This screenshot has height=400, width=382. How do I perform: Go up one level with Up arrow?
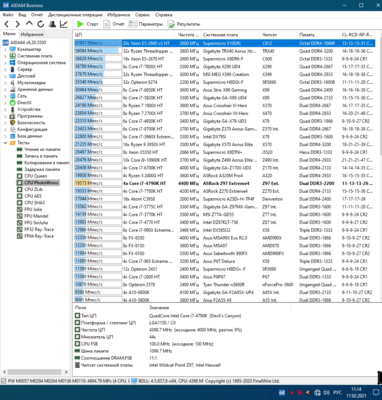coord(29,24)
